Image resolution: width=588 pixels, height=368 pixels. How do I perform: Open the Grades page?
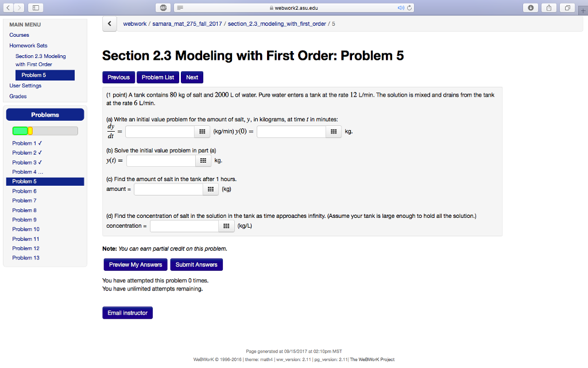pos(18,96)
